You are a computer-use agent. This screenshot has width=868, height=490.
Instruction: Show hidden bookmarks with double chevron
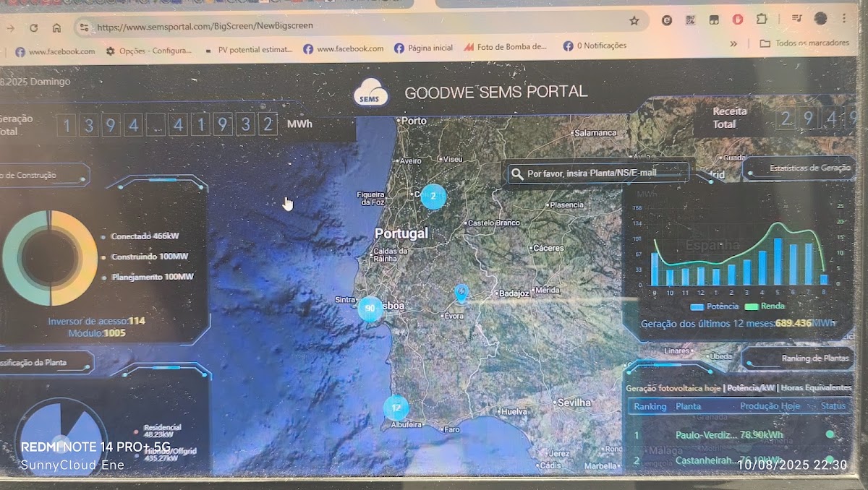(733, 44)
